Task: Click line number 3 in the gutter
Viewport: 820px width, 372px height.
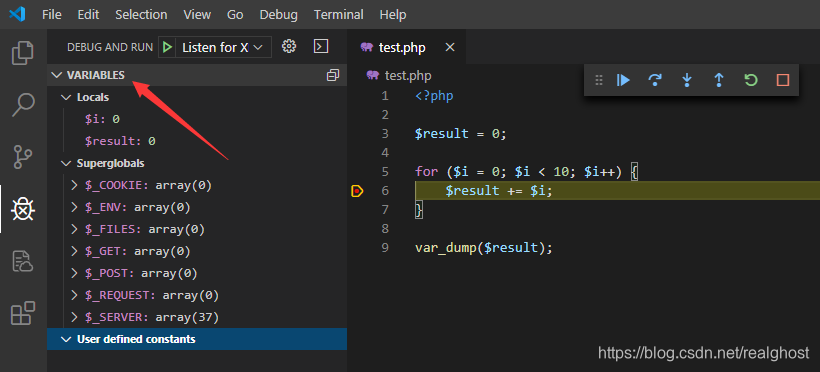Action: click(x=385, y=133)
